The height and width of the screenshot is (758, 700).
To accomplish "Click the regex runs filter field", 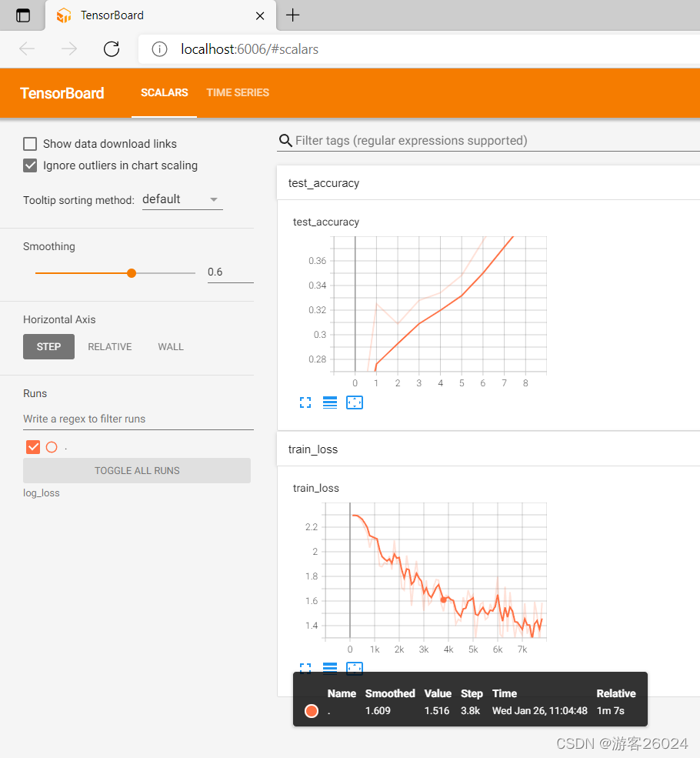I will pos(138,419).
